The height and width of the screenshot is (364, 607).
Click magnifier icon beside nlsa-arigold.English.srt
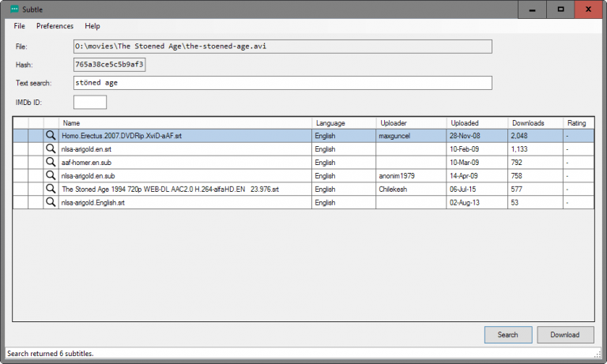coord(51,203)
